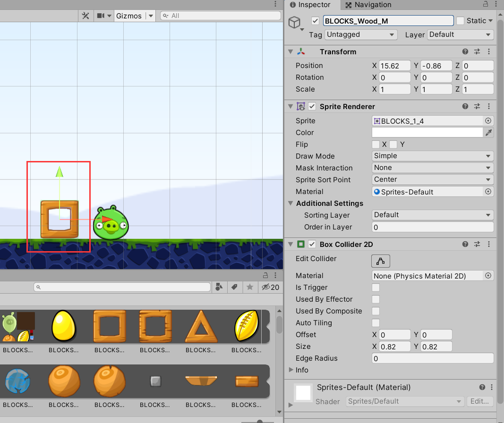Enable the Auto Tiling checkbox

(376, 323)
